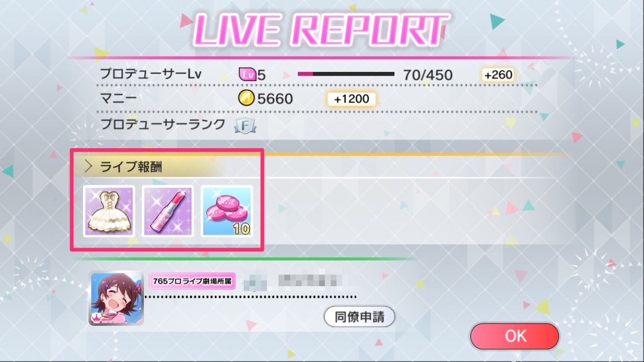The height and width of the screenshot is (362, 644).
Task: Tap the blurred player name text
Action: tap(294, 280)
